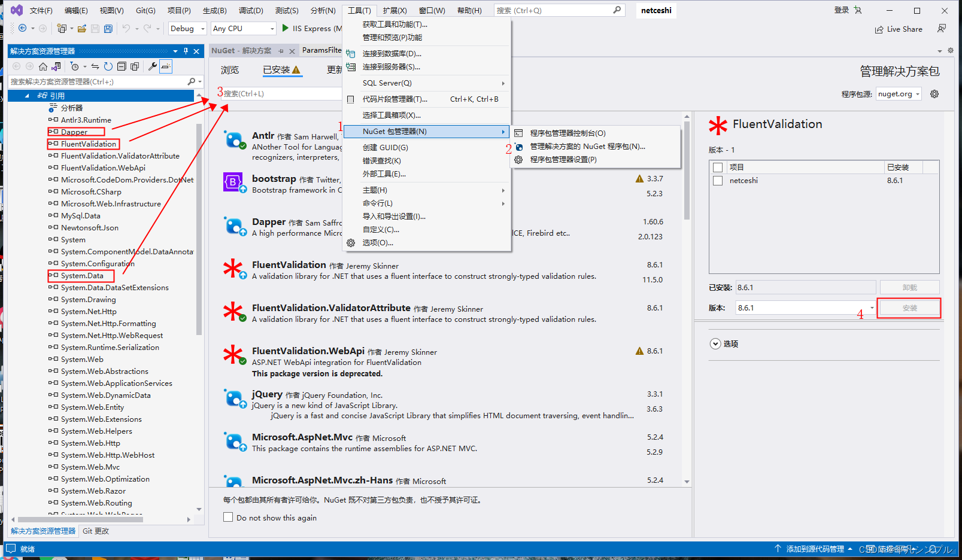The height and width of the screenshot is (560, 962).
Task: Click the NuGet package source settings gear
Action: [x=934, y=93]
